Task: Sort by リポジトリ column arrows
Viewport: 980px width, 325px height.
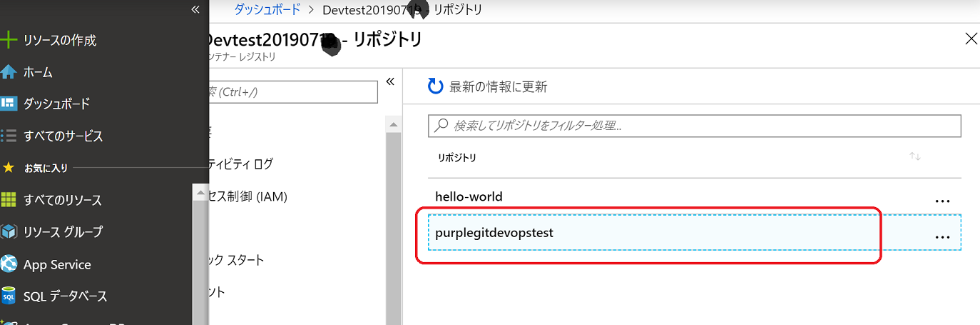Action: tap(915, 156)
